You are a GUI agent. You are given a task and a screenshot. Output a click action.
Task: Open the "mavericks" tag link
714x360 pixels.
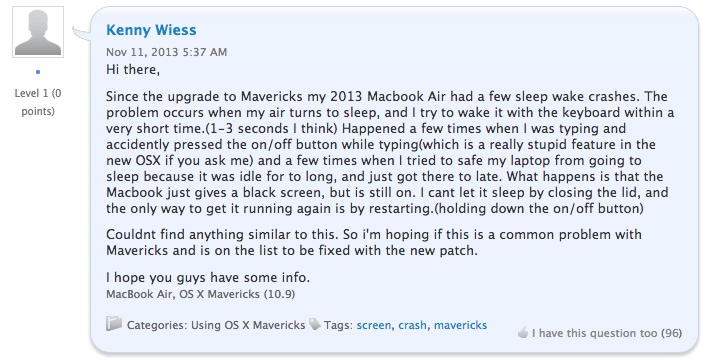pyautogui.click(x=460, y=325)
